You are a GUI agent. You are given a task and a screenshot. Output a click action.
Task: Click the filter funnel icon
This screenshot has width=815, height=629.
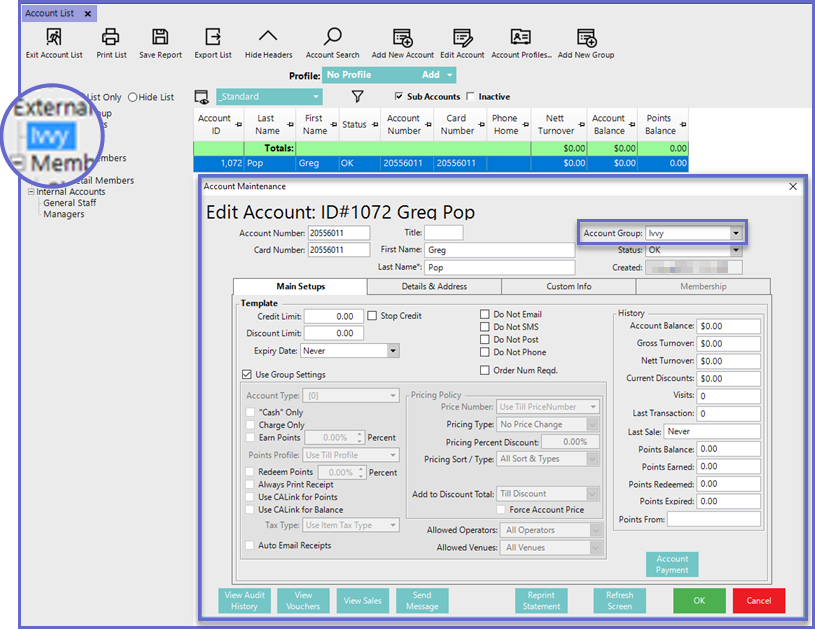click(x=358, y=96)
